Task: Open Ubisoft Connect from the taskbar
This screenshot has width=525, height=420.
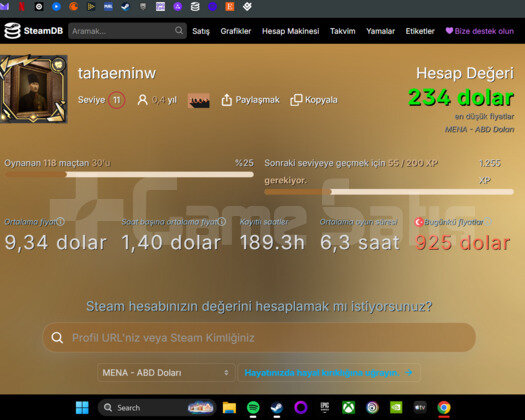Action: tap(372, 408)
